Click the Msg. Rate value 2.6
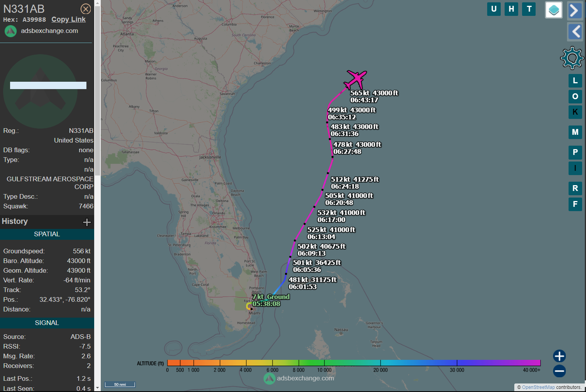 (86, 356)
